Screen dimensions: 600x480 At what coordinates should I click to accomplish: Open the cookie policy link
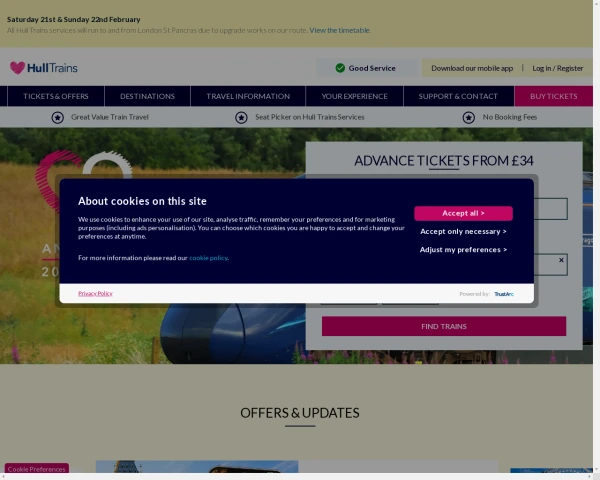209,258
